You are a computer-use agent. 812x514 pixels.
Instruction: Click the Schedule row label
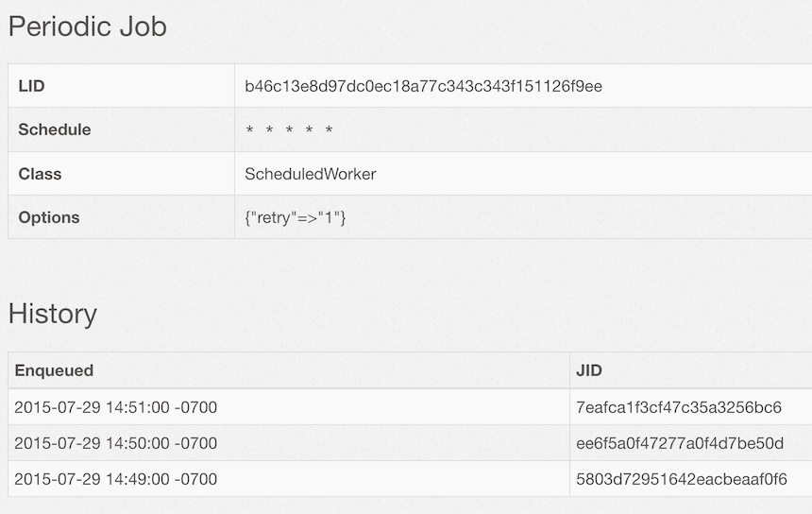click(55, 129)
